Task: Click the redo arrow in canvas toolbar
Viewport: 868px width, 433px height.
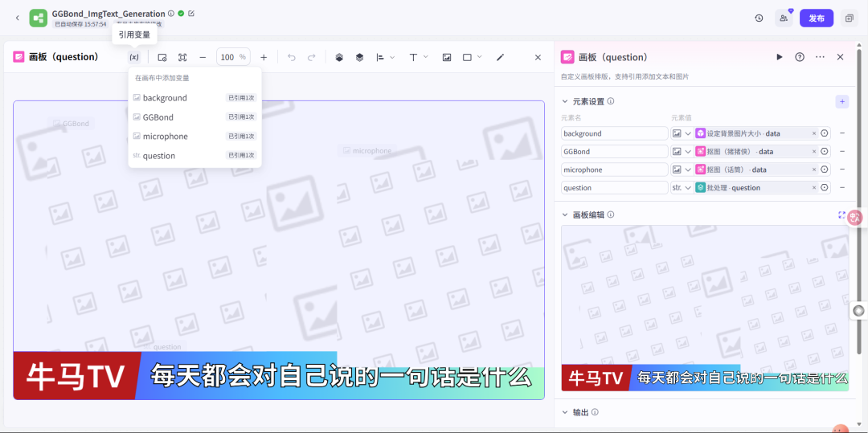Action: click(x=312, y=57)
